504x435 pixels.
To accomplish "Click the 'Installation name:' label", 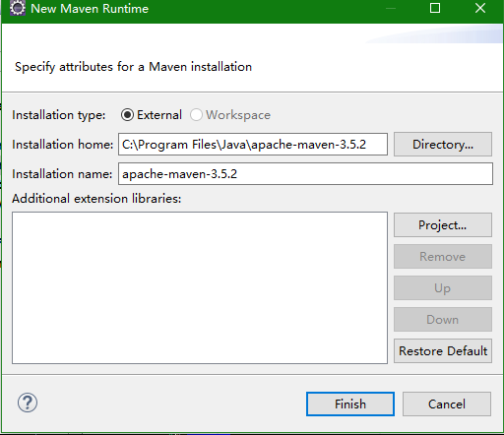I will tap(62, 174).
